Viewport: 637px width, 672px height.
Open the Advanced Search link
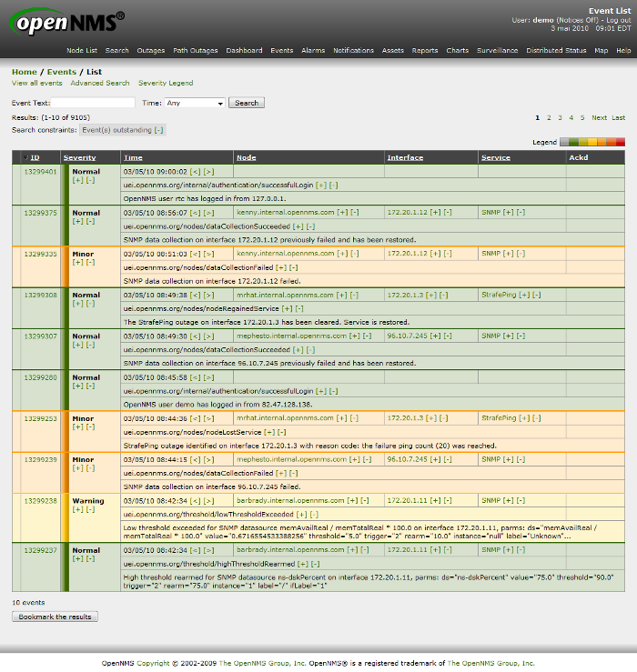(x=100, y=83)
